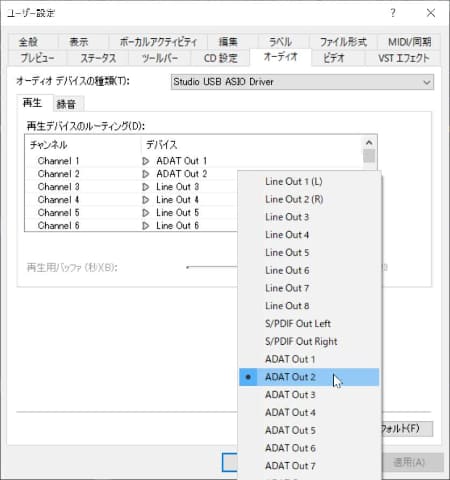Click the triangle for Channel 6 device
This screenshot has height=480, width=450.
[146, 226]
